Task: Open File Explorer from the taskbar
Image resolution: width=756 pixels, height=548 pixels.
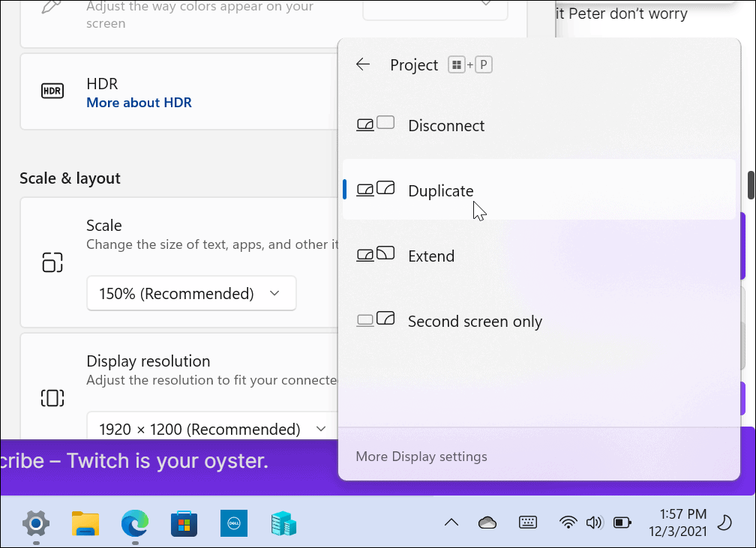Action: (x=85, y=523)
